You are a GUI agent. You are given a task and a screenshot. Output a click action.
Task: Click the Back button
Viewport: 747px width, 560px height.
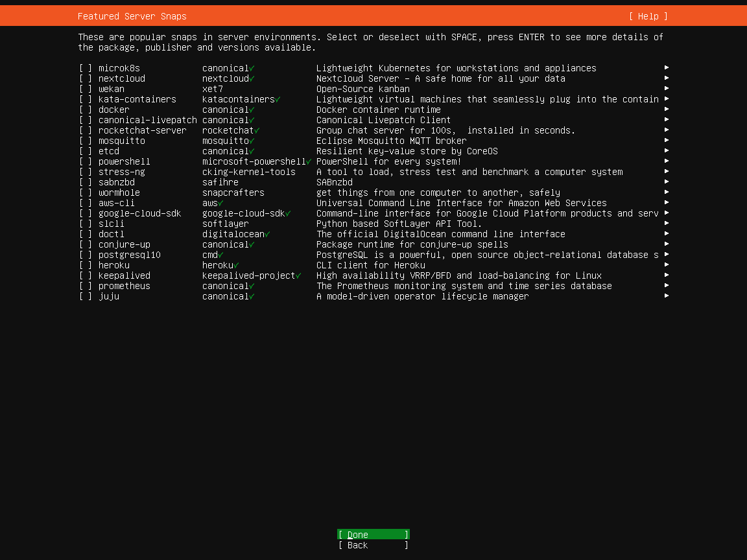[373, 544]
